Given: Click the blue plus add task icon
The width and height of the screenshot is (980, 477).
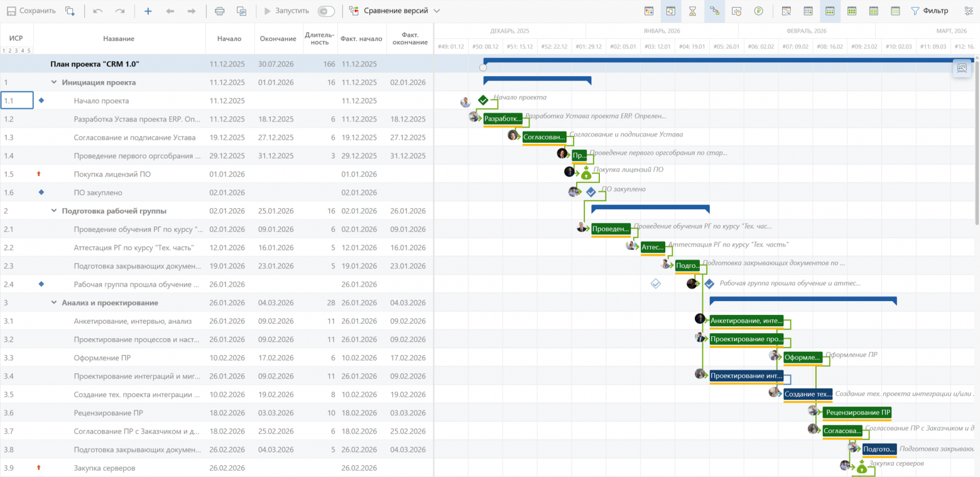Looking at the screenshot, I should pyautogui.click(x=148, y=11).
